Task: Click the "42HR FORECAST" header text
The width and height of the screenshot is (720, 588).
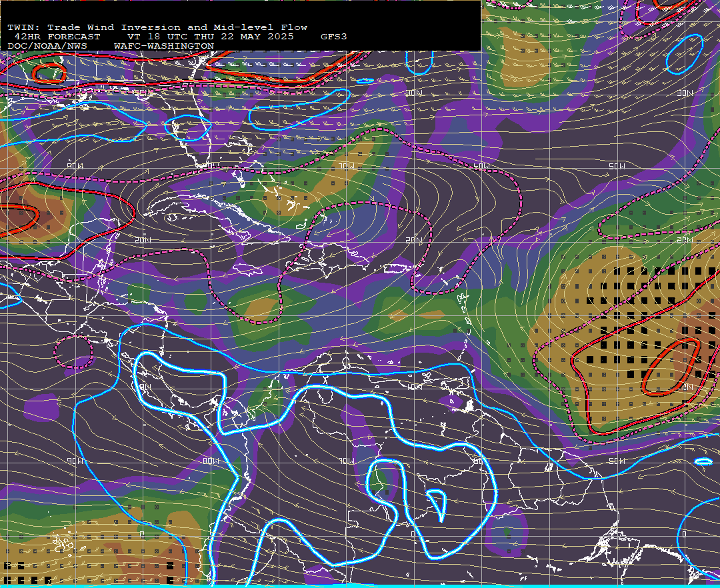Action: [57, 37]
